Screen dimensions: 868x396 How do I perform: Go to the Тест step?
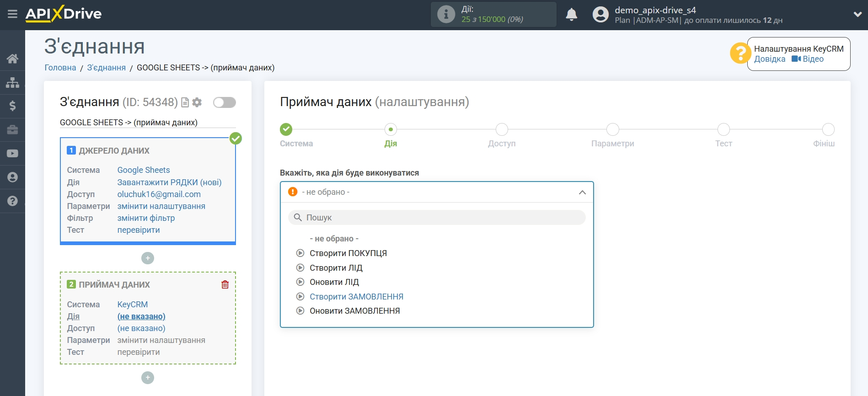[x=723, y=129]
